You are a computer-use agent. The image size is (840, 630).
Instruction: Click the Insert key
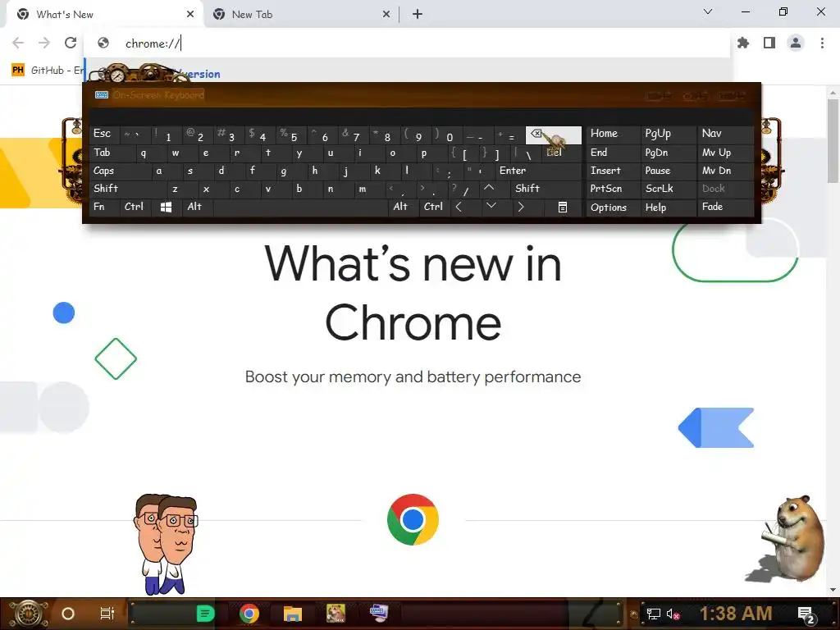pos(612,171)
